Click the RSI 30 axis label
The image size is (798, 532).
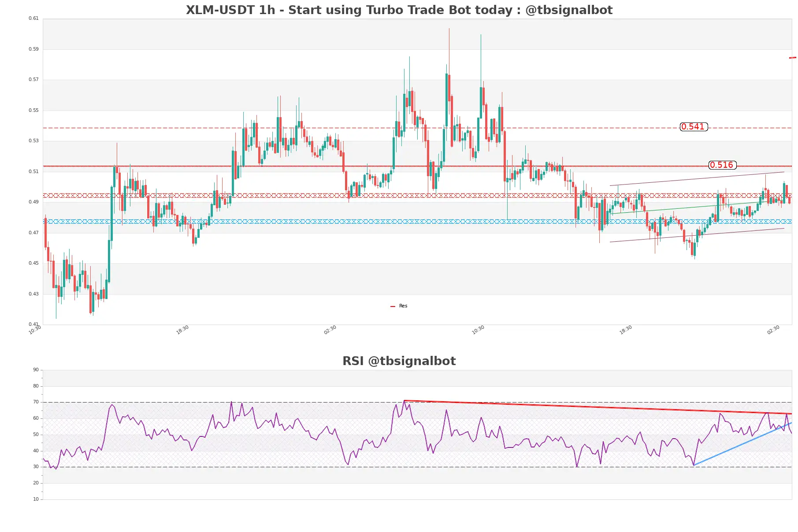click(x=36, y=467)
